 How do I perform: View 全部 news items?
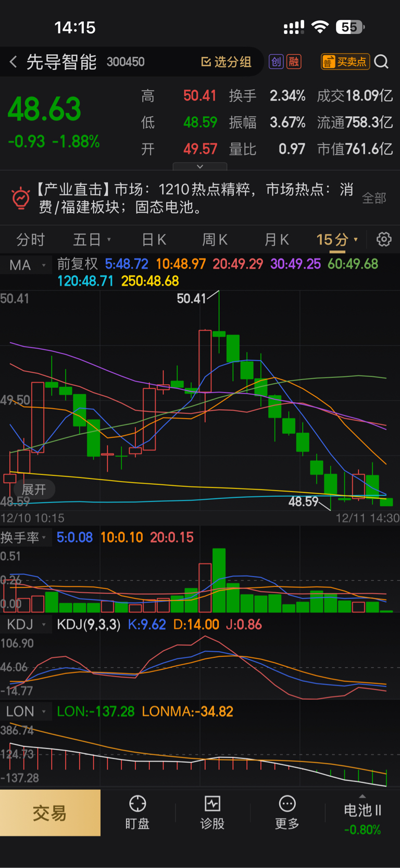tap(374, 198)
